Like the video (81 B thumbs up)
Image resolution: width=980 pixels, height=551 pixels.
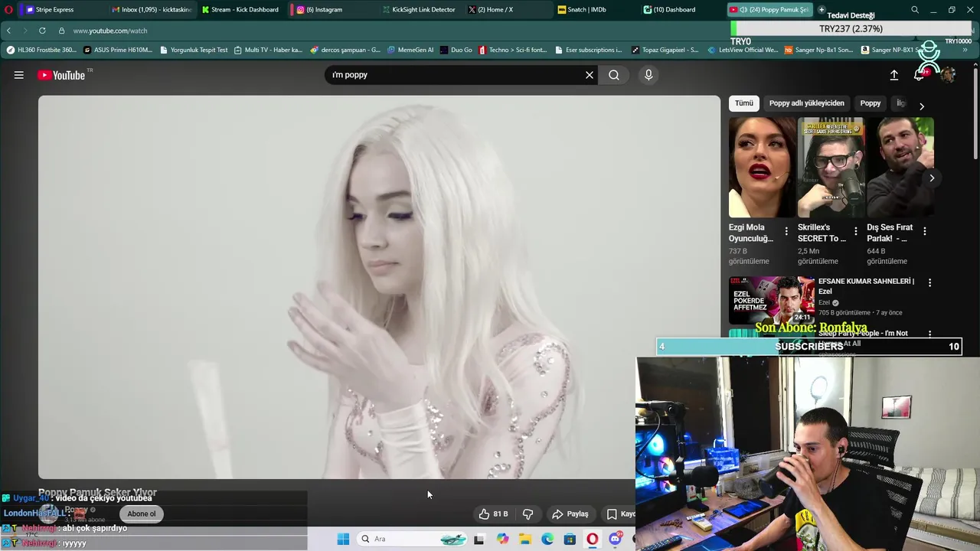tap(493, 514)
